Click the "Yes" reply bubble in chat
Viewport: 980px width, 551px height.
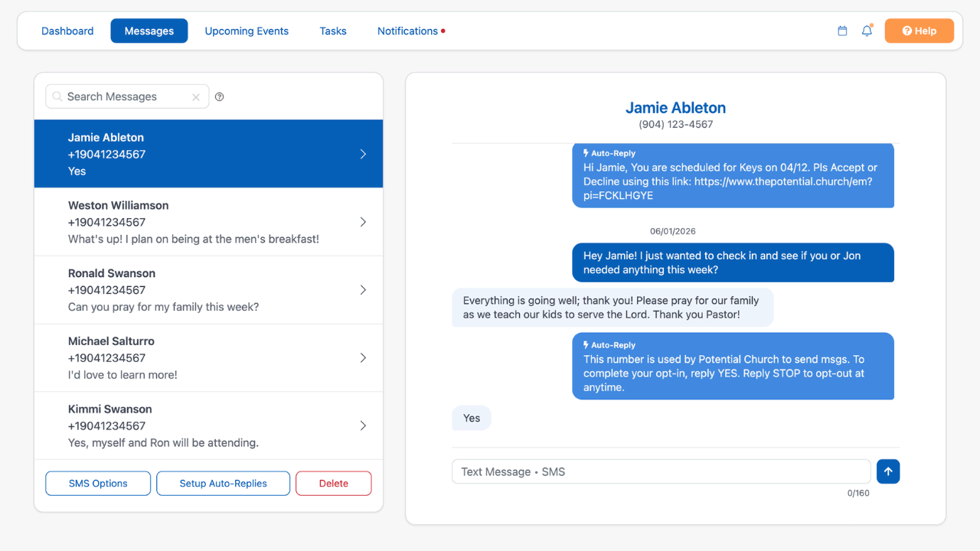tap(472, 418)
